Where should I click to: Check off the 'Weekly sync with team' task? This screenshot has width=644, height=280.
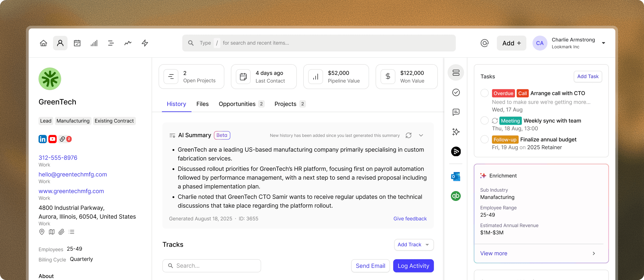pos(484,120)
